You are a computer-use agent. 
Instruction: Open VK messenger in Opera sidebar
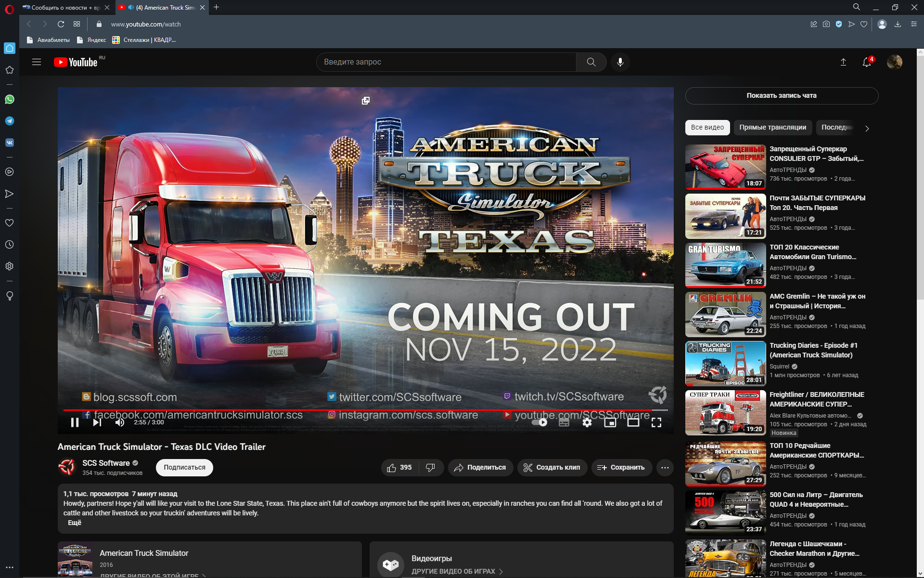coord(9,143)
